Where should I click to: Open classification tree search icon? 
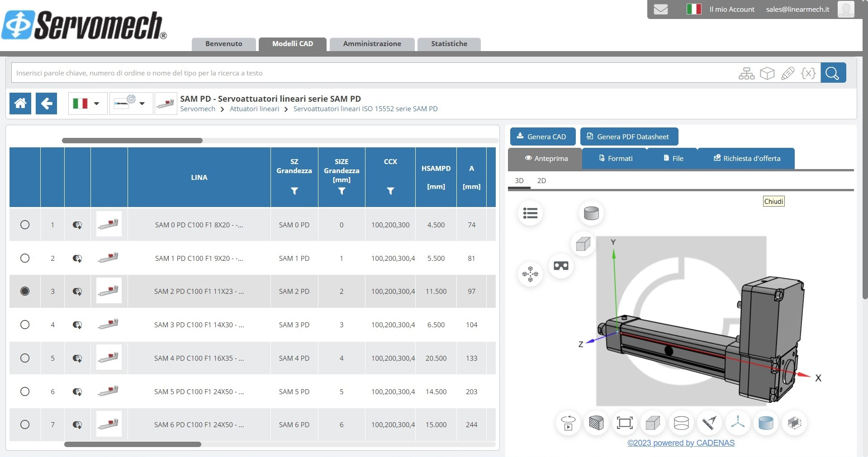pos(746,73)
